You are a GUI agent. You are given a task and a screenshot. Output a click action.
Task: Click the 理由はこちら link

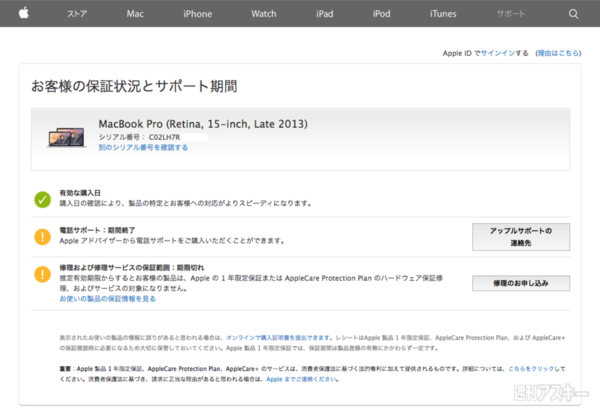point(558,53)
